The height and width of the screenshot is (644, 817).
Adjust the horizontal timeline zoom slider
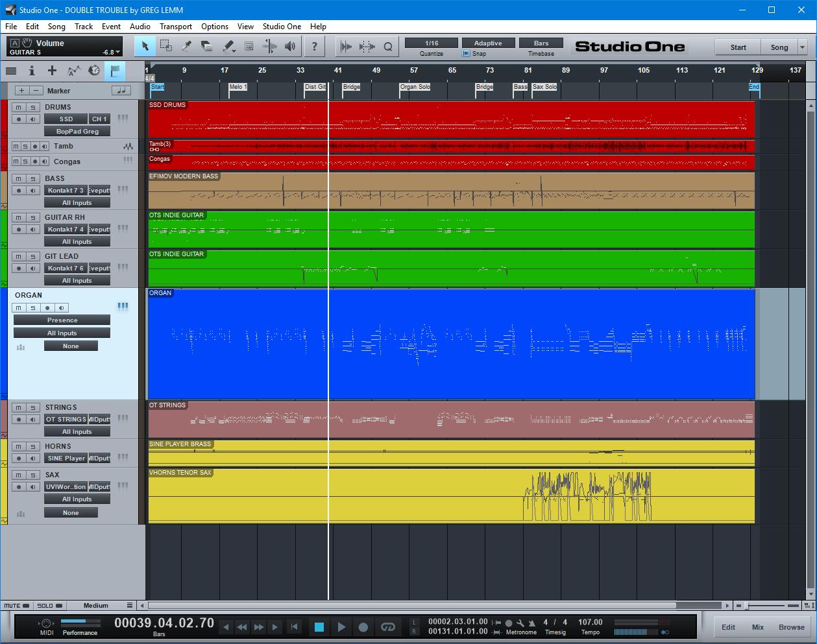[746, 606]
